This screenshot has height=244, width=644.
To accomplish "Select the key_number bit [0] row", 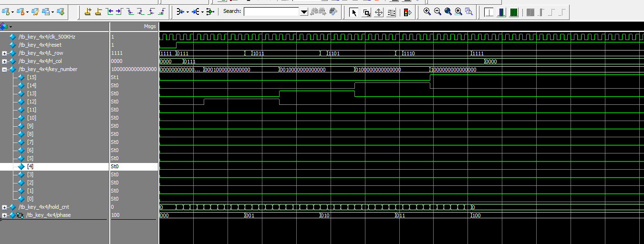I will tap(30, 199).
